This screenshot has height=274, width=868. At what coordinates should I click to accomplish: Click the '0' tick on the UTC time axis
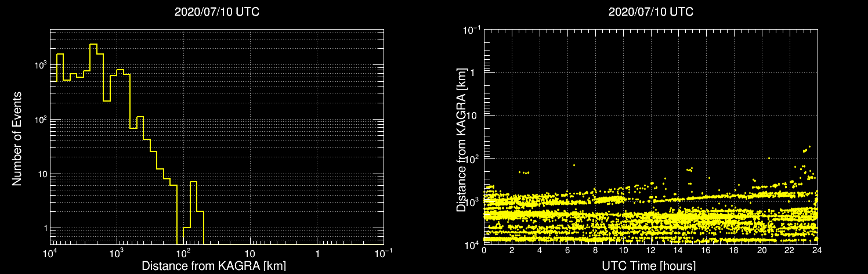click(x=484, y=250)
